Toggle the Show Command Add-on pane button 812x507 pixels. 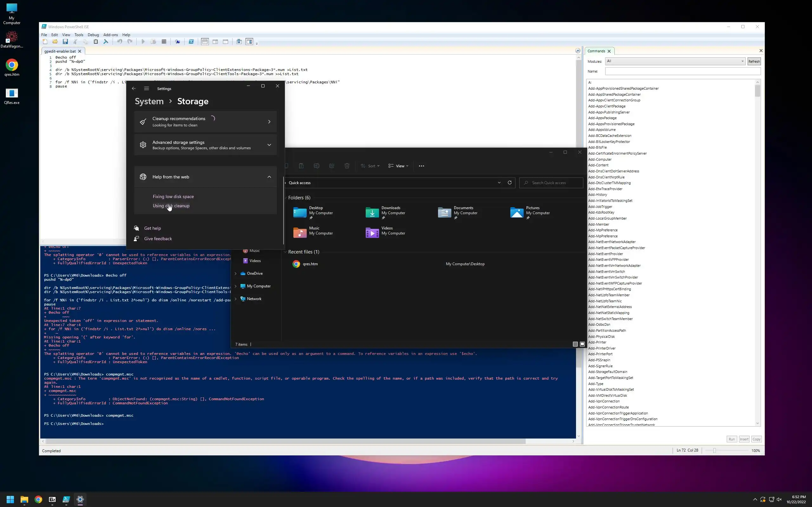click(x=249, y=42)
